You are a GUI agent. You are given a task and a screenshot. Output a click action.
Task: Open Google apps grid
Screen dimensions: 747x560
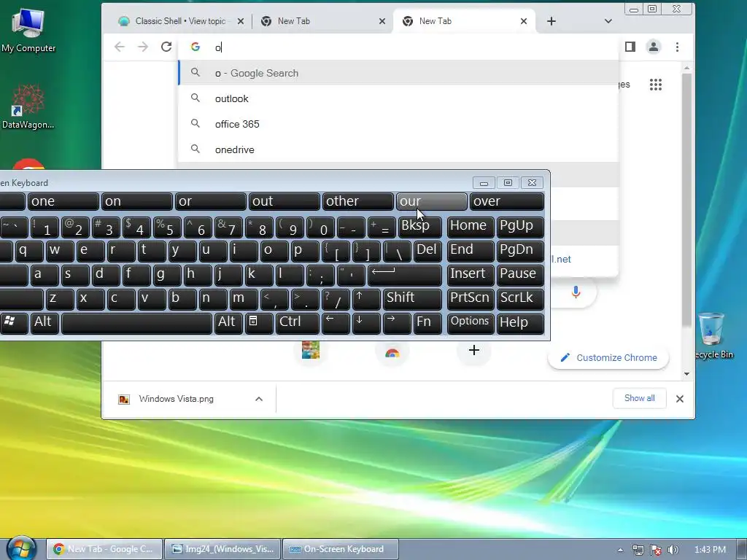pyautogui.click(x=656, y=85)
